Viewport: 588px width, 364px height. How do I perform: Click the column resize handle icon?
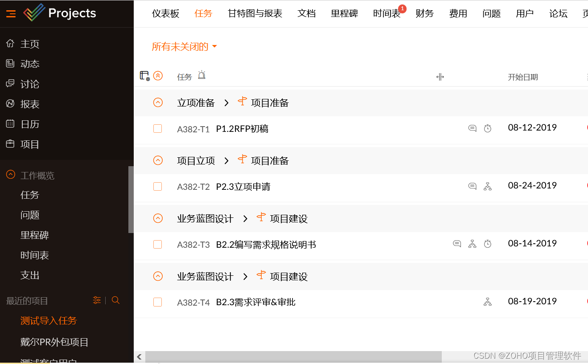440,77
